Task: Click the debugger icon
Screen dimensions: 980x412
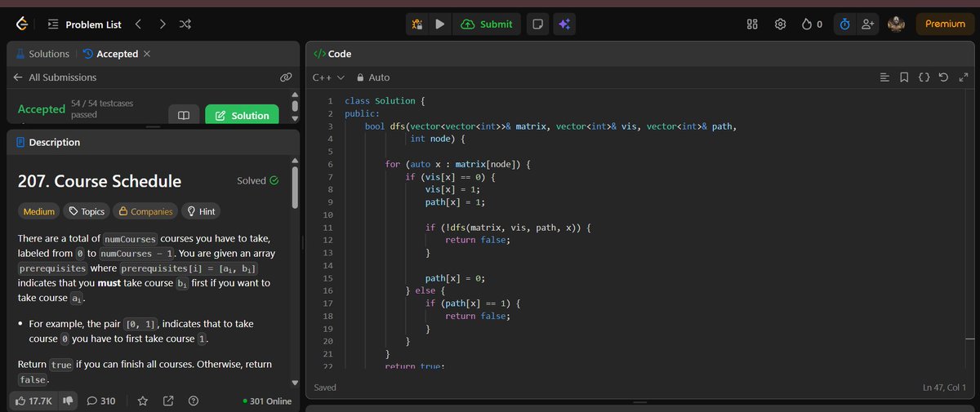Action: click(417, 24)
